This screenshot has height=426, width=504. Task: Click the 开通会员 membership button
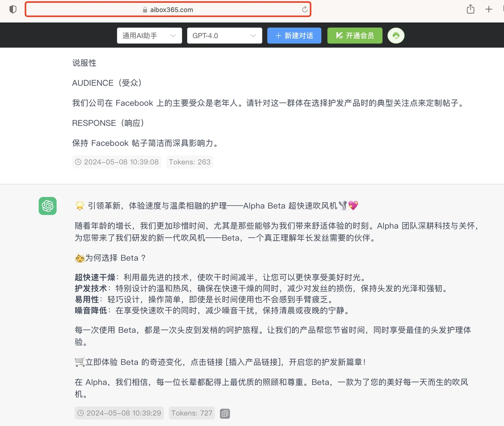(355, 36)
